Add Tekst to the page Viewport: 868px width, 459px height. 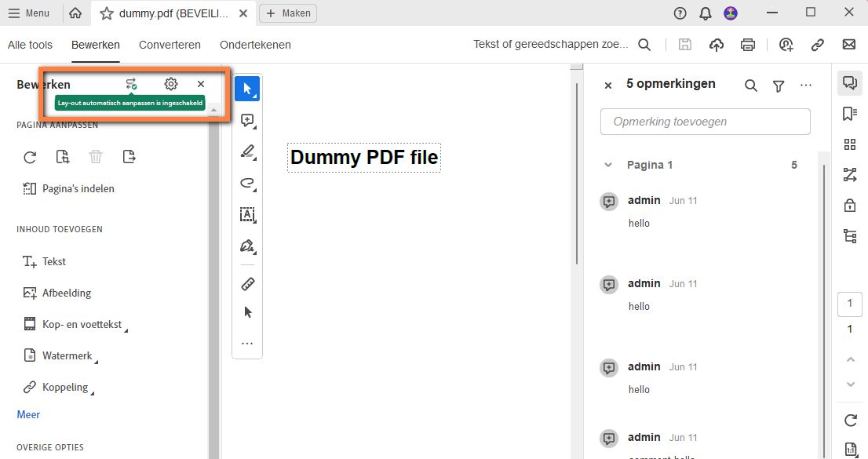[44, 261]
